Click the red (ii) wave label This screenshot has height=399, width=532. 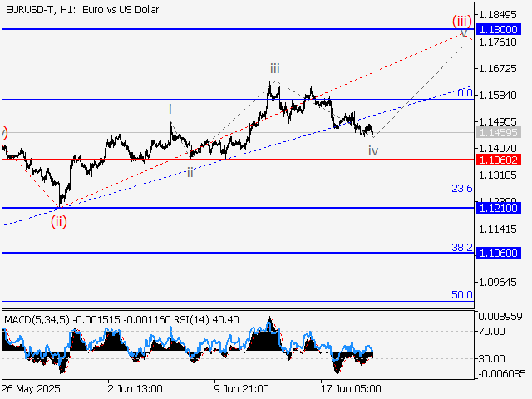[58, 221]
